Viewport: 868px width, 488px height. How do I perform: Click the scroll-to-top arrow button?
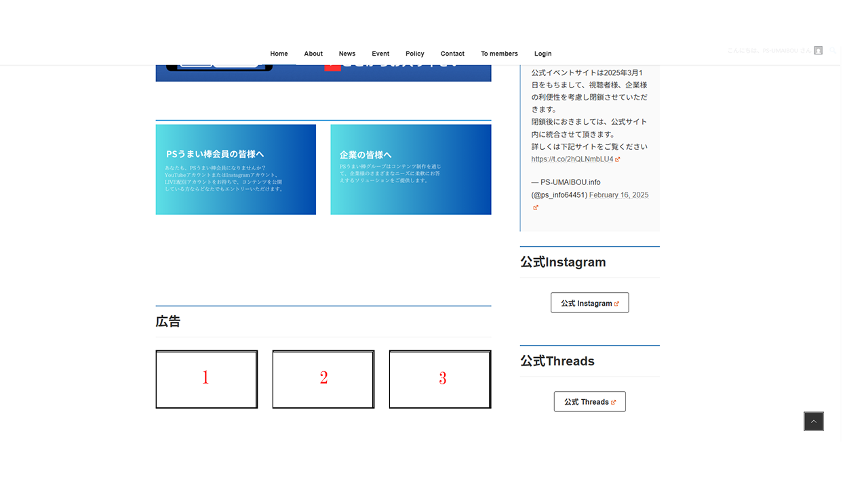pyautogui.click(x=813, y=422)
